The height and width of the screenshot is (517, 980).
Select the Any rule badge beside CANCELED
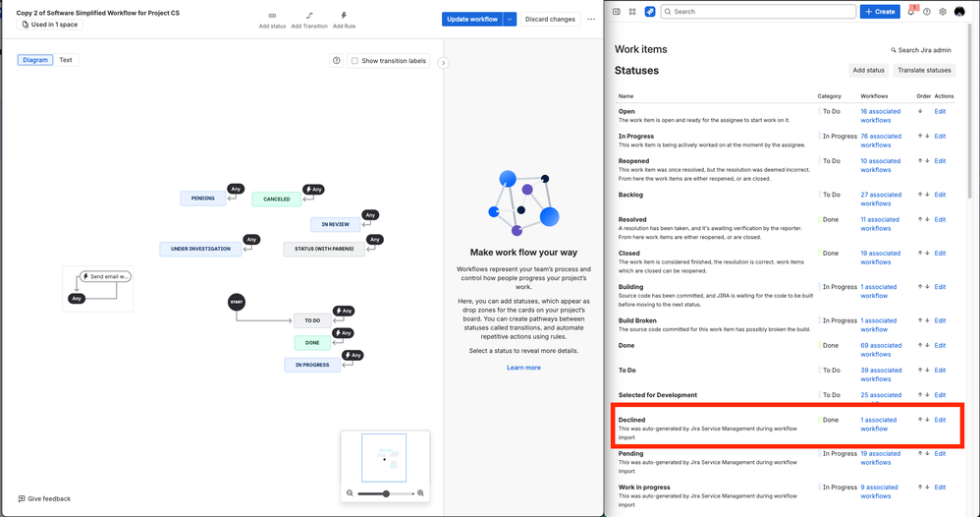[x=314, y=190]
